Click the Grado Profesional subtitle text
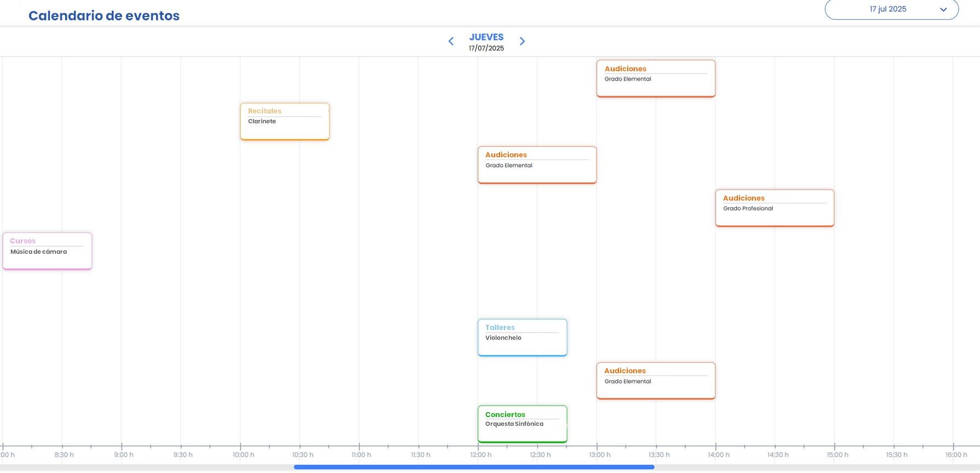The width and height of the screenshot is (980, 473). 748,208
